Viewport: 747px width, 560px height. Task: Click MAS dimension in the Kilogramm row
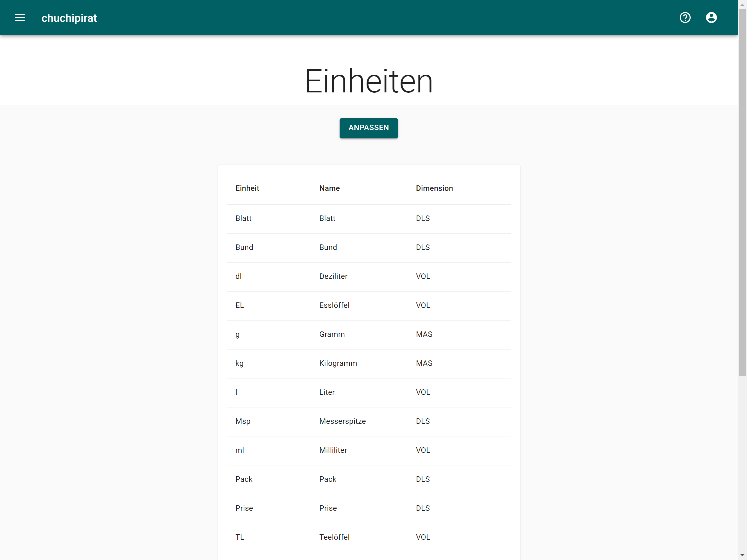(424, 363)
